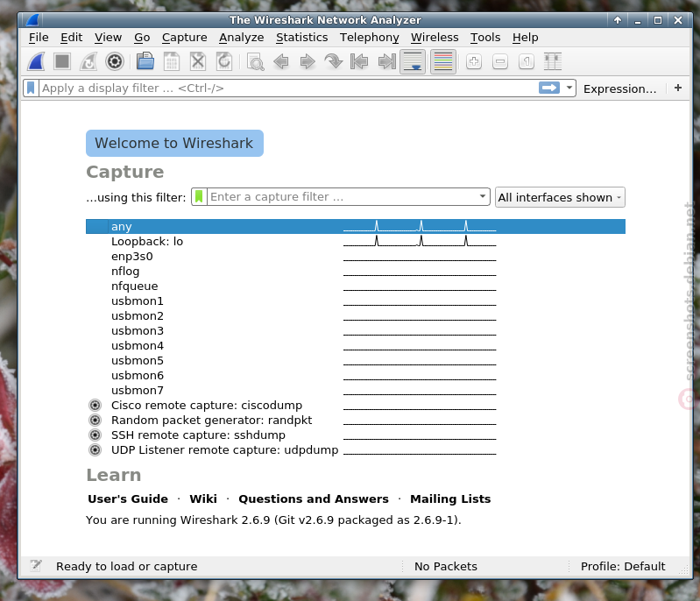
Task: Restart current capture via toolbar icon
Action: [88, 61]
